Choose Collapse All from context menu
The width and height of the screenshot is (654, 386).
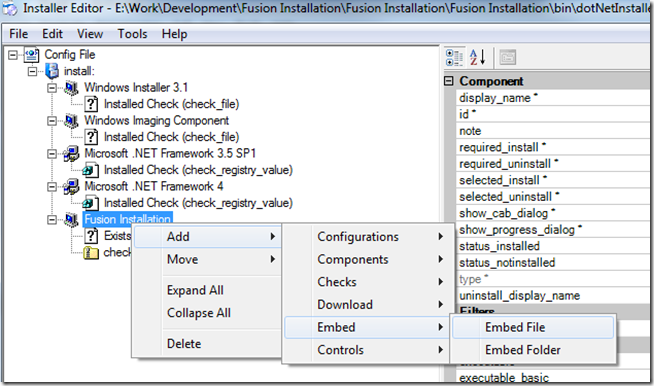coord(208,313)
